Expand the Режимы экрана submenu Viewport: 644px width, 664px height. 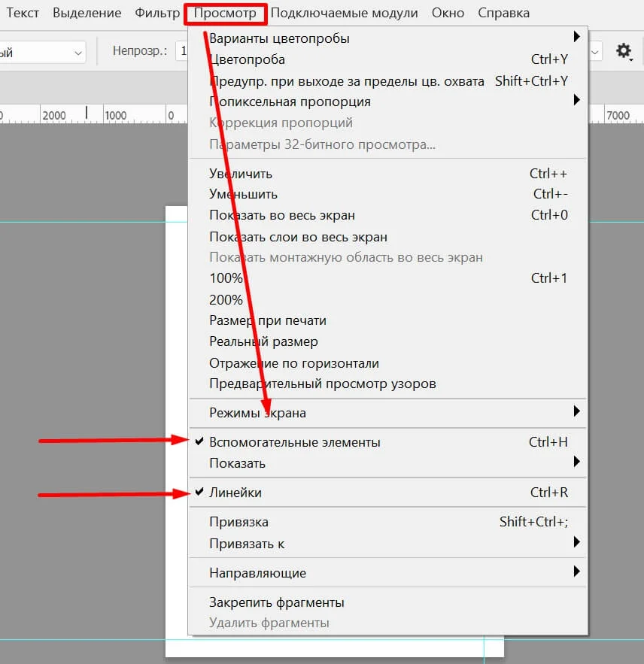click(x=257, y=413)
